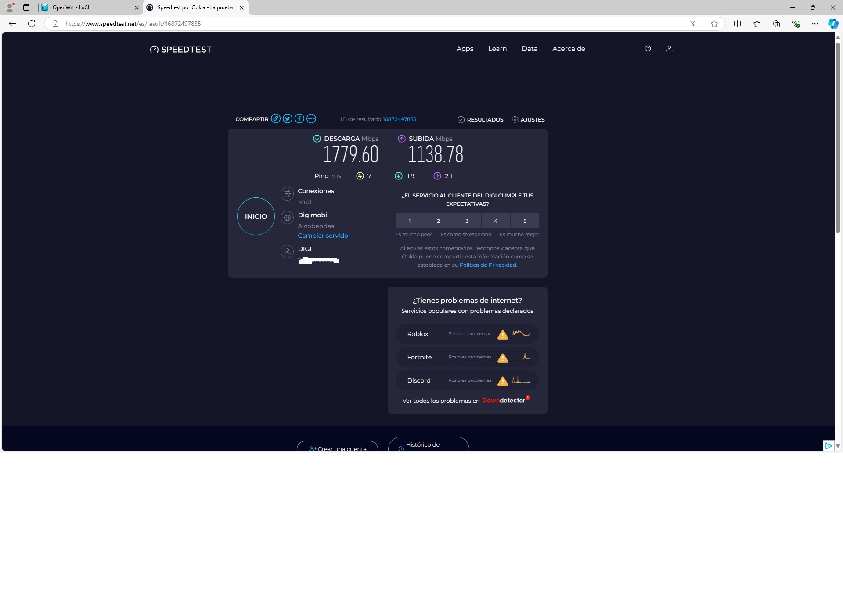Open the Data menu
843x616 pixels.
pos(530,49)
